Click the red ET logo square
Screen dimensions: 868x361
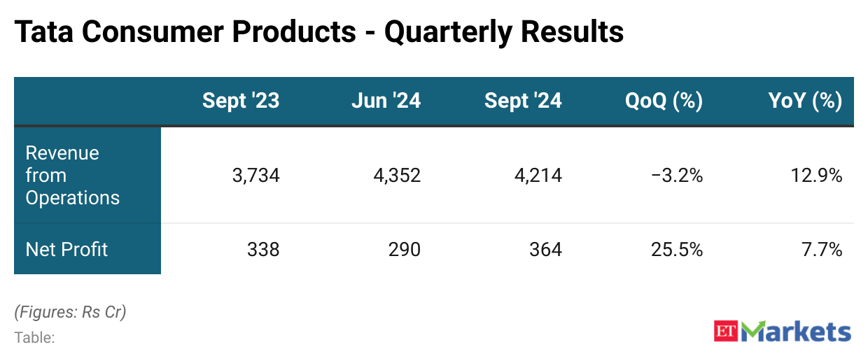(727, 331)
